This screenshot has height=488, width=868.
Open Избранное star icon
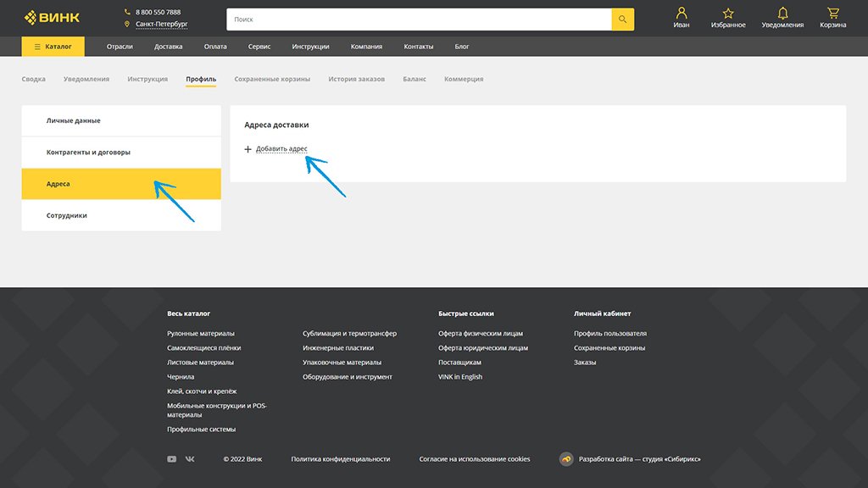tap(728, 13)
